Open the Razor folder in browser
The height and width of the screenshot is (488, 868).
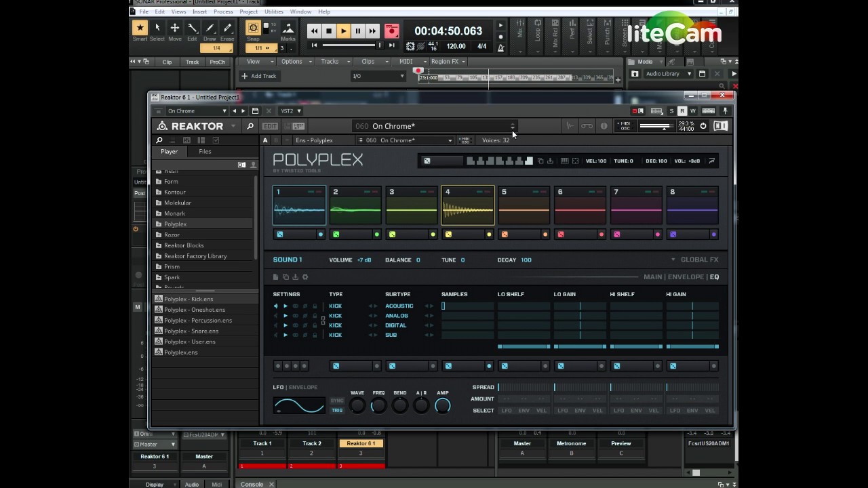(x=172, y=235)
